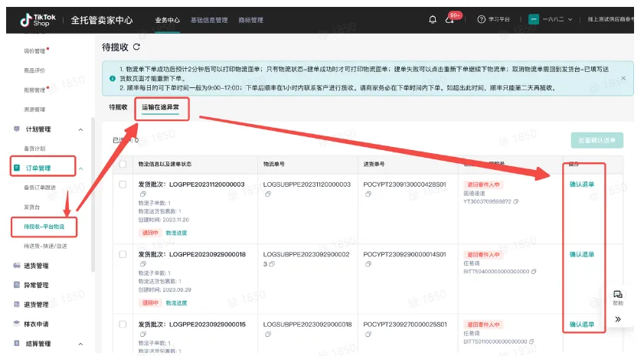Click the 样衣申请 sidebar icon
Screen dimensions: 644x356
click(x=17, y=324)
